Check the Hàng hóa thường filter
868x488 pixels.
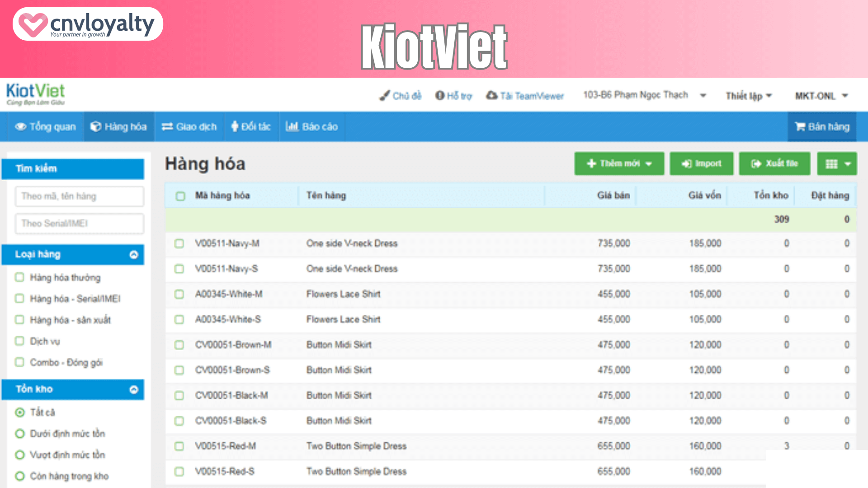19,277
